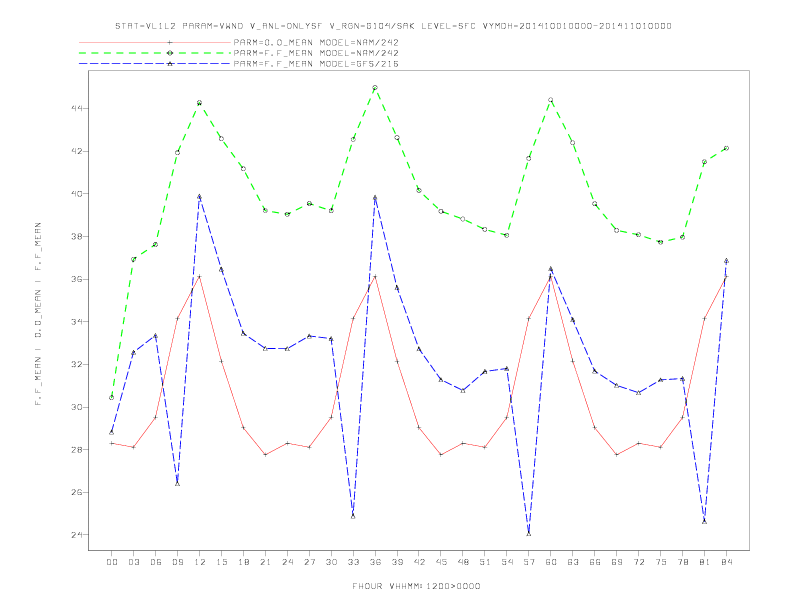Viewport: 792px width, 612px height.
Task: Click the x-axis forecast hour label 21
Action: pyautogui.click(x=265, y=562)
